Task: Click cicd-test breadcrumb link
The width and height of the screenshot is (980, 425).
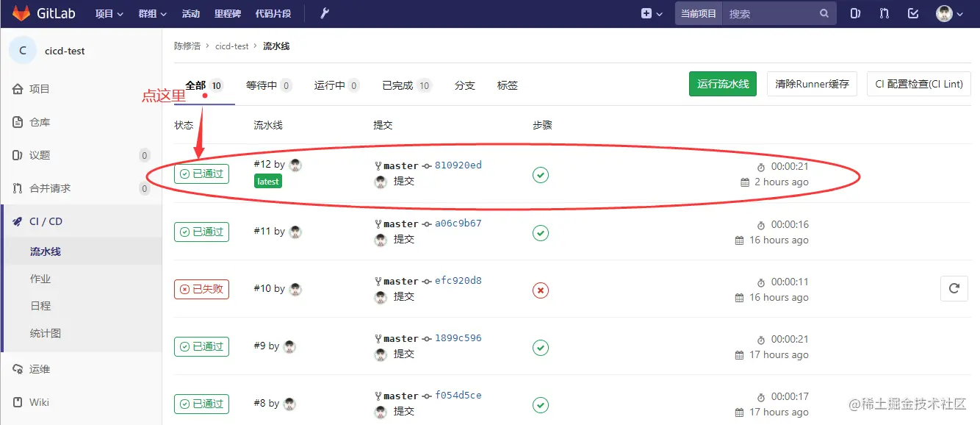Action: 232,46
